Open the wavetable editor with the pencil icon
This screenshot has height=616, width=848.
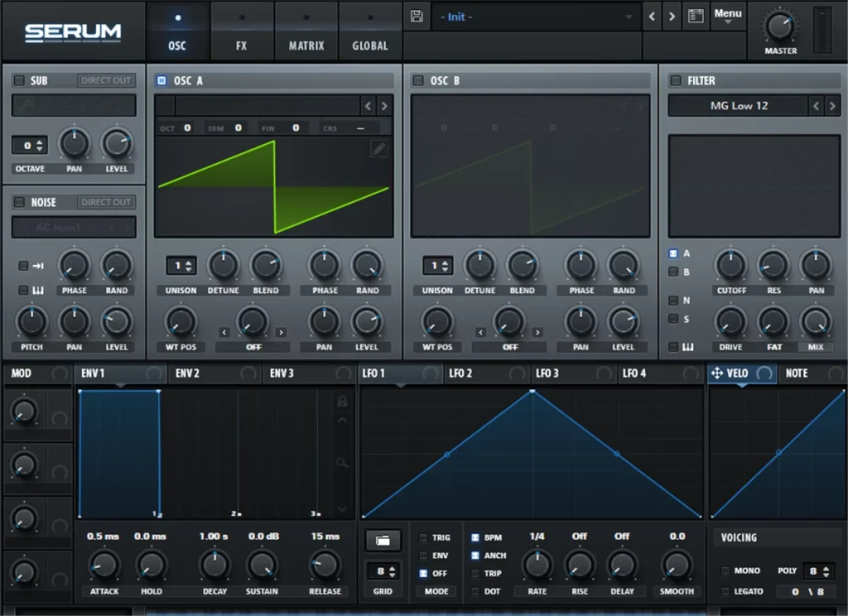tap(378, 148)
